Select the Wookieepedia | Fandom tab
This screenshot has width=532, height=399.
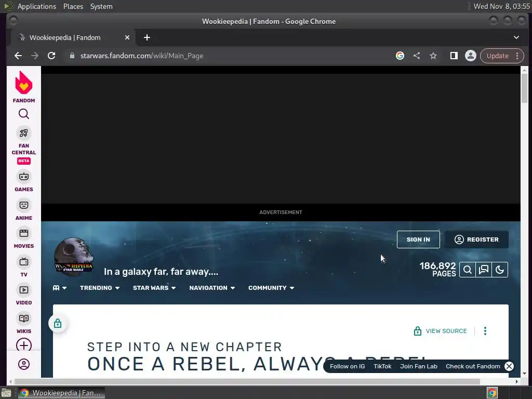click(73, 37)
